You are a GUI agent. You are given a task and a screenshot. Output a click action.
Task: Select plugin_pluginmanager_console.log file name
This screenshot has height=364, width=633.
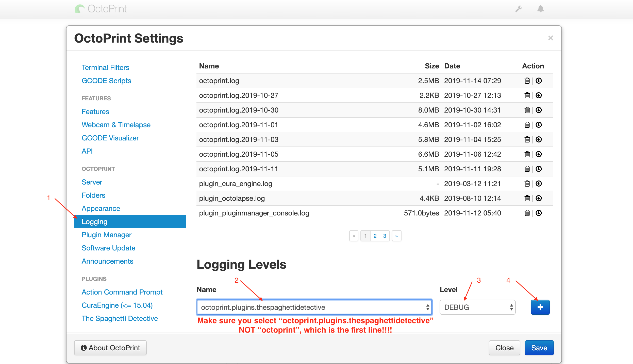(x=254, y=213)
